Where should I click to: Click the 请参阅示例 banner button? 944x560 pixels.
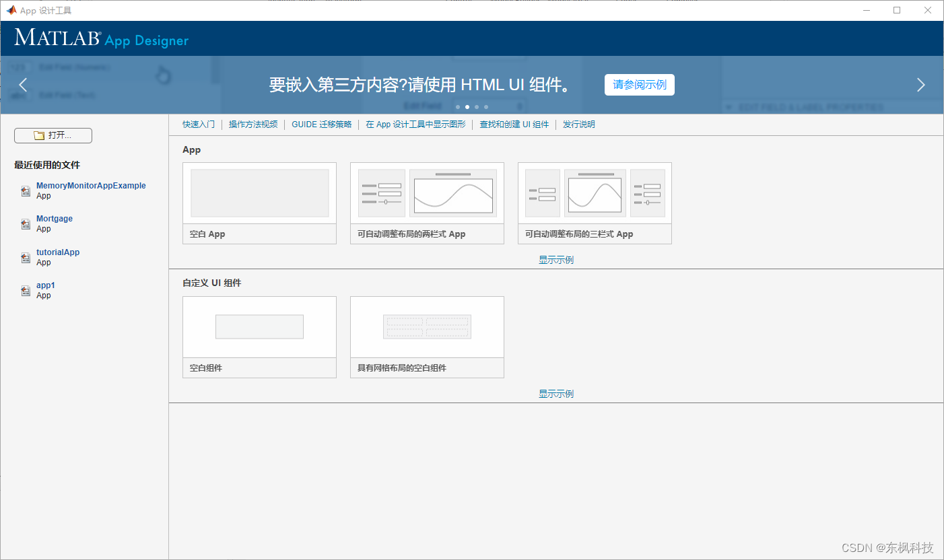click(640, 85)
